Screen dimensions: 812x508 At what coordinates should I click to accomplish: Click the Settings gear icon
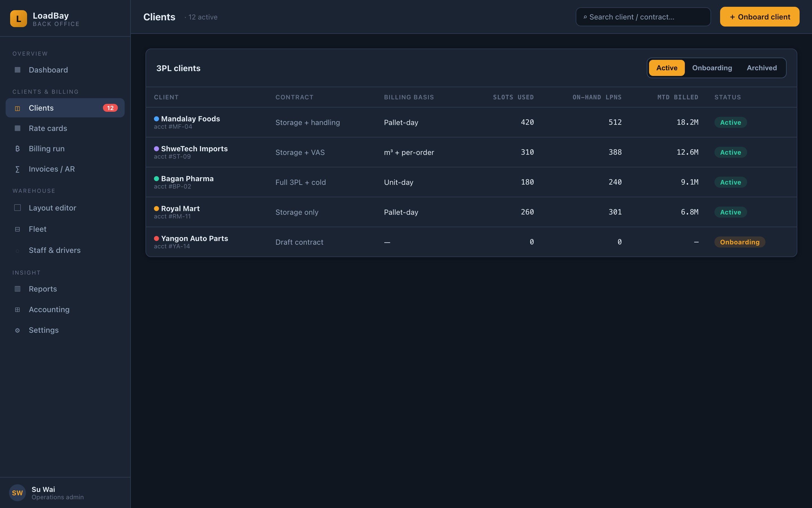[17, 330]
